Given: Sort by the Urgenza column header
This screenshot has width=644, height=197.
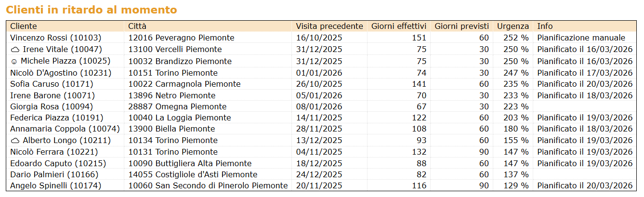Looking at the screenshot, I should click(513, 26).
